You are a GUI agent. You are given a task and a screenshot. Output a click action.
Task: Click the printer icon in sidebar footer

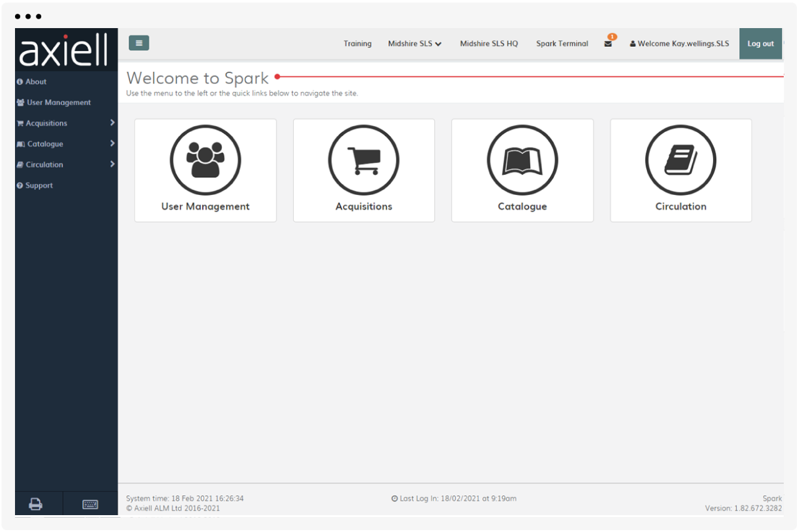(x=36, y=505)
